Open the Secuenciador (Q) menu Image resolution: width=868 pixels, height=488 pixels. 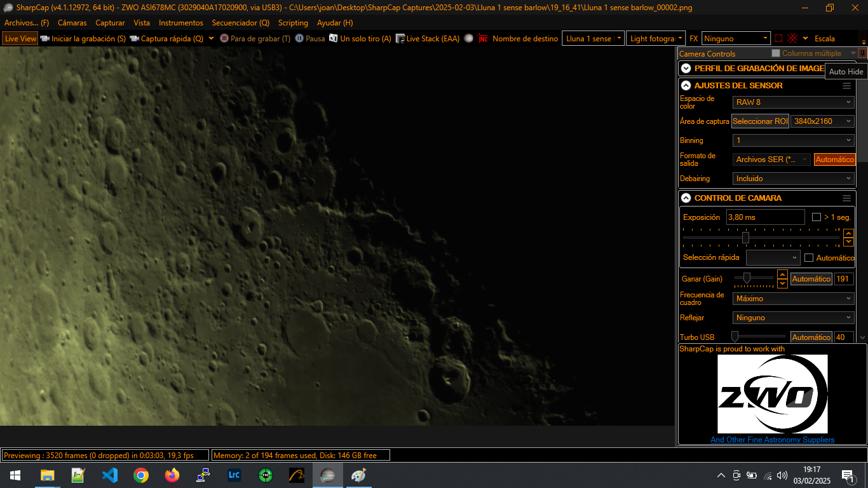pos(241,23)
